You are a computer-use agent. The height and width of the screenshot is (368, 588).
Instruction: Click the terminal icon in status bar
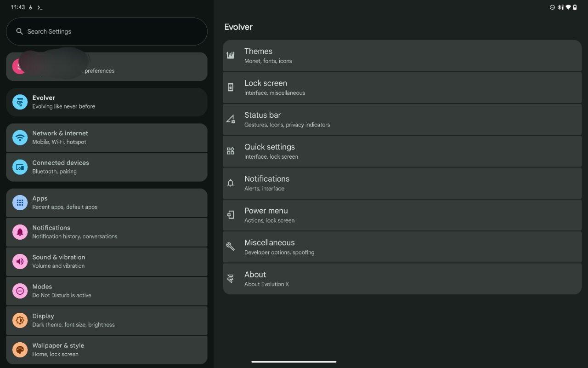(x=40, y=7)
